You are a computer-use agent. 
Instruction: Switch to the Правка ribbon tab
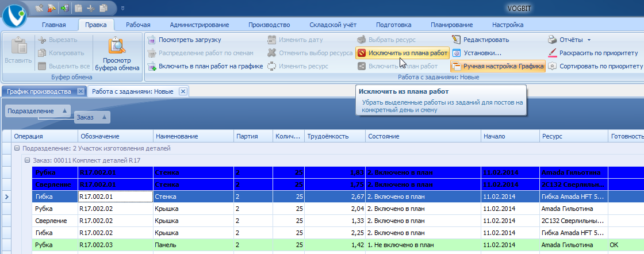pos(95,25)
